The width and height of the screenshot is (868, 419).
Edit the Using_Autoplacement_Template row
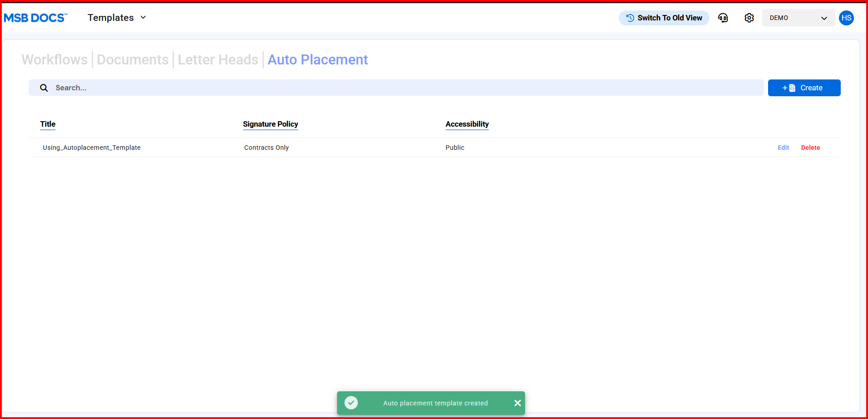click(x=783, y=148)
